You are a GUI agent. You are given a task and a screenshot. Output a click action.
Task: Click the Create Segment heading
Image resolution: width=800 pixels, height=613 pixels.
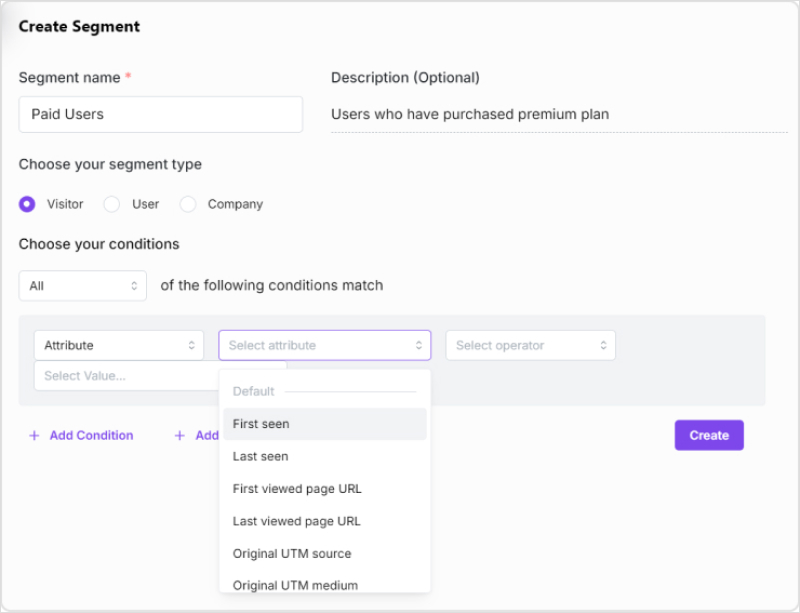[79, 27]
